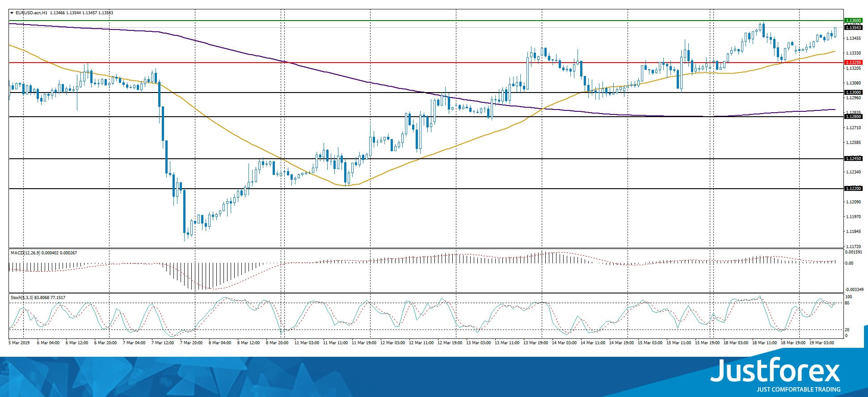This screenshot has width=868, height=397.
Task: Click the 14 Mar 19:00 time label
Action: (x=622, y=343)
